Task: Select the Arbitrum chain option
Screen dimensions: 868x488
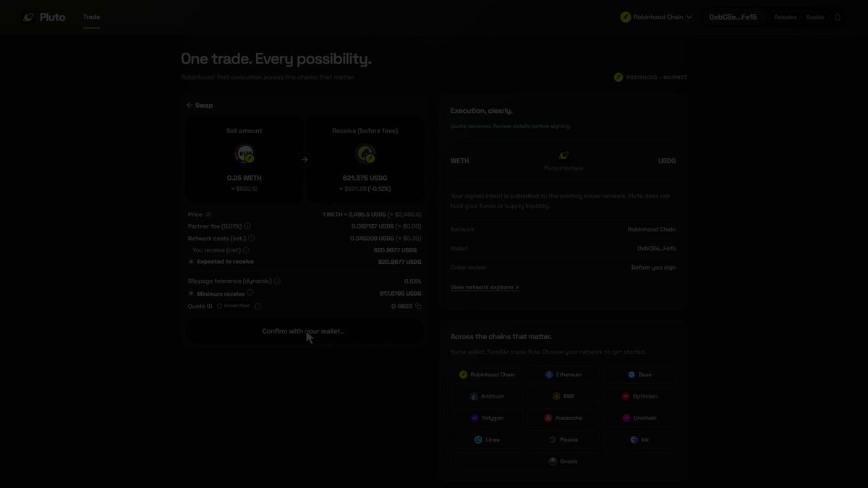Action: point(487,397)
